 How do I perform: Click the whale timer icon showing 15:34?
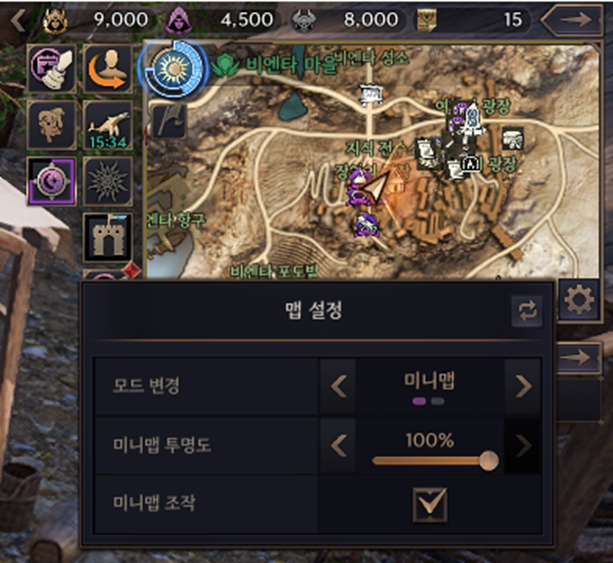point(108,125)
